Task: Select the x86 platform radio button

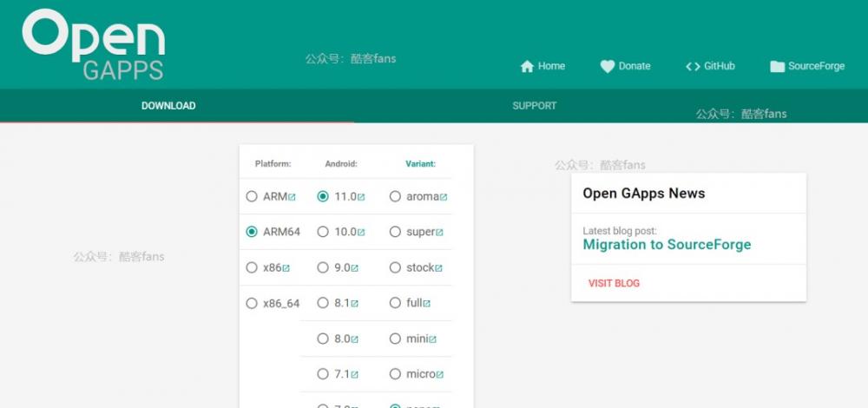Action: [x=252, y=268]
